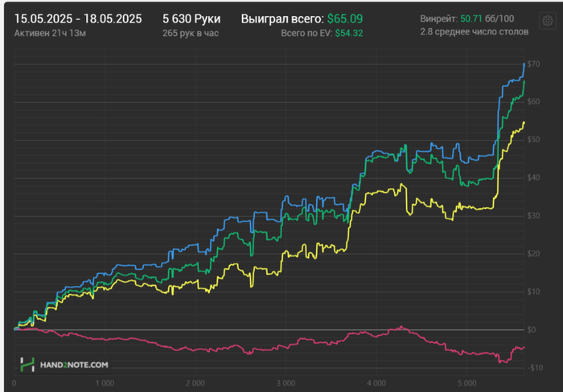Image resolution: width=563 pixels, height=392 pixels.
Task: Click the $30 y-axis label
Action: (533, 215)
